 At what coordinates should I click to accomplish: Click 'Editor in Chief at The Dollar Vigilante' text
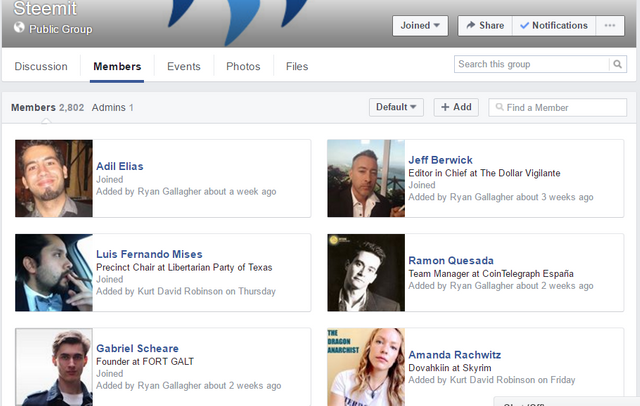point(484,173)
